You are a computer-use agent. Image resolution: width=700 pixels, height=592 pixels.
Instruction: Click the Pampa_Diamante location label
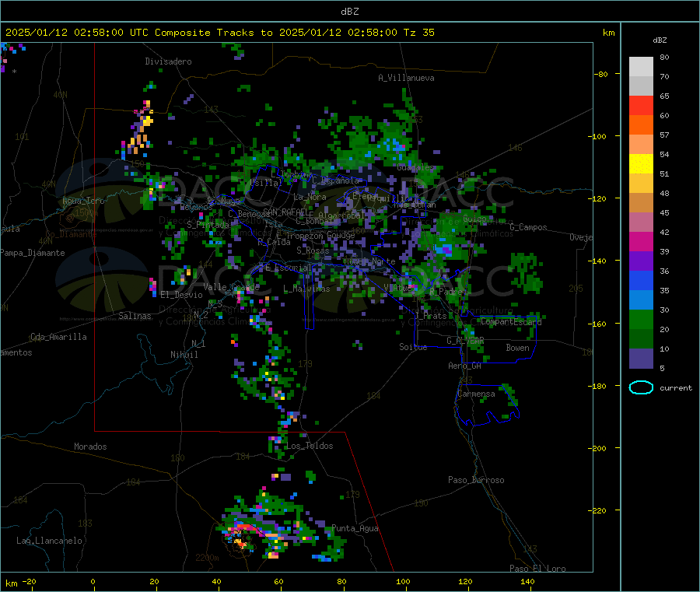33,253
